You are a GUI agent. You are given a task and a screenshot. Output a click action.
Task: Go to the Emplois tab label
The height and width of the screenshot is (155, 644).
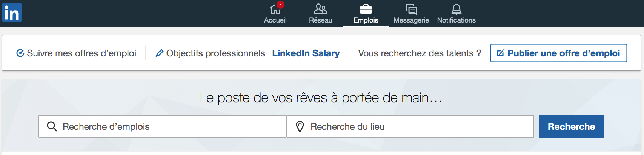pyautogui.click(x=366, y=20)
